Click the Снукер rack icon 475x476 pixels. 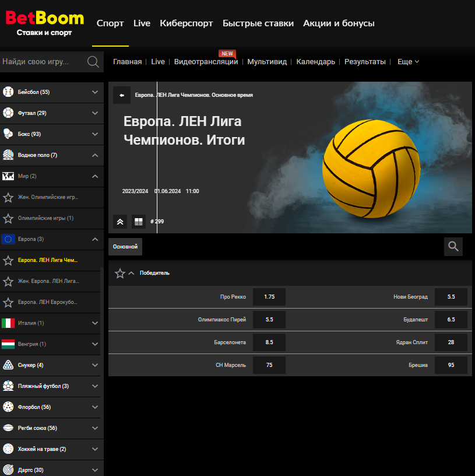[x=8, y=365]
